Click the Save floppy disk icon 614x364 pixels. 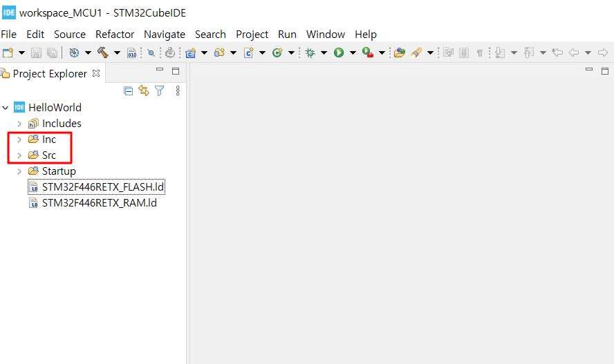[36, 52]
